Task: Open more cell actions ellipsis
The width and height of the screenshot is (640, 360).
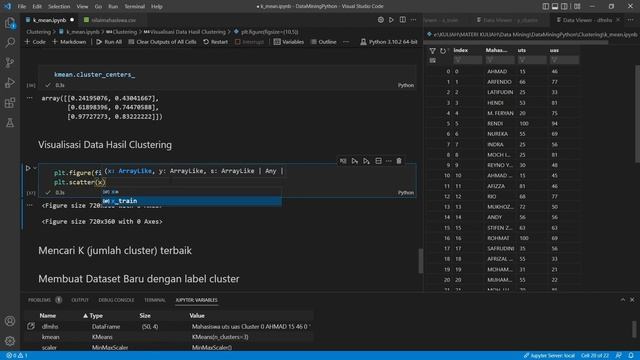Action: pos(388,161)
